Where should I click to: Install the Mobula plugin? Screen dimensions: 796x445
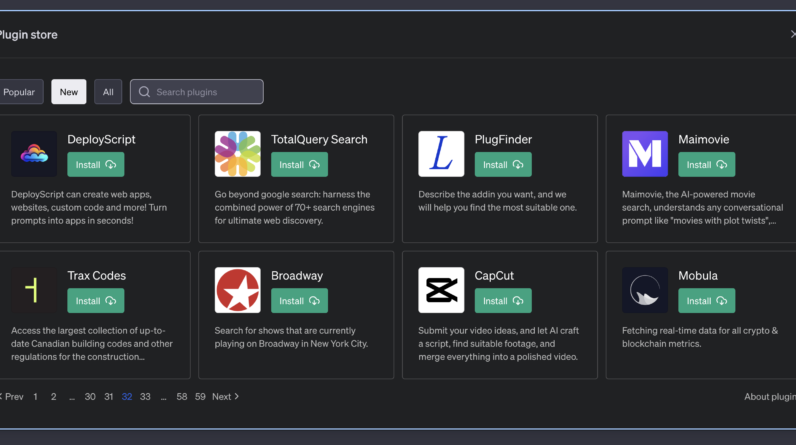point(707,301)
